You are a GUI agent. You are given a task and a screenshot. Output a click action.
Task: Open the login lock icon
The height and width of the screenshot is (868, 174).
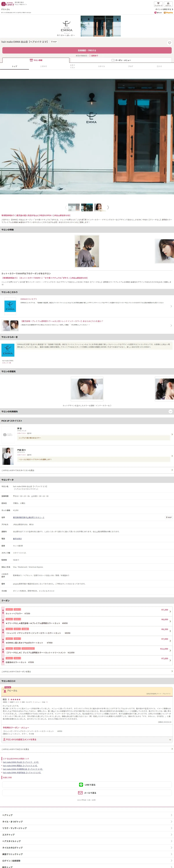click(x=168, y=4)
